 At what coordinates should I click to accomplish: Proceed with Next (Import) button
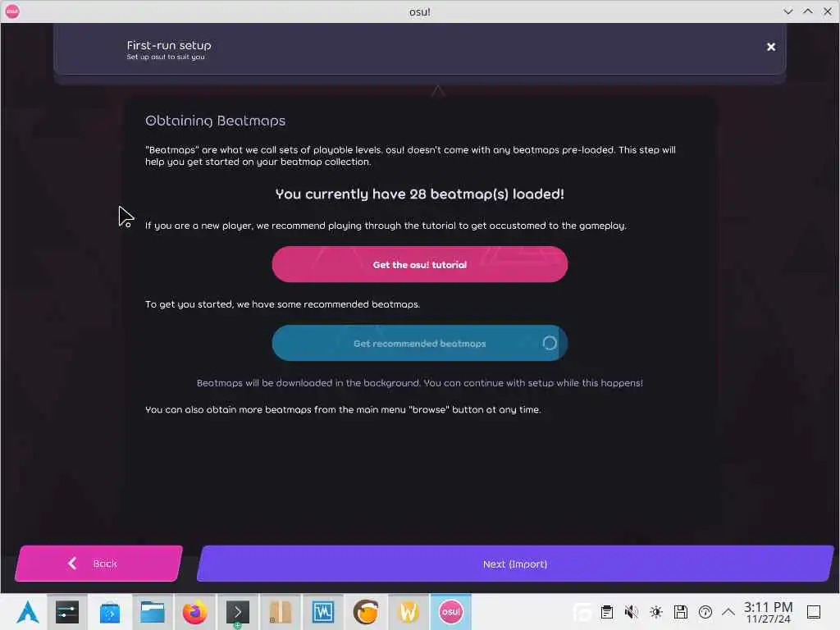[x=515, y=564]
